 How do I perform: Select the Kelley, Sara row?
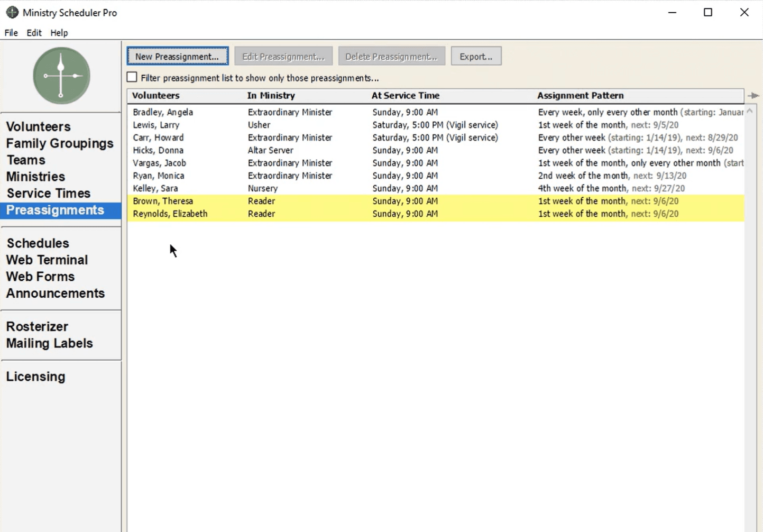tap(436, 188)
